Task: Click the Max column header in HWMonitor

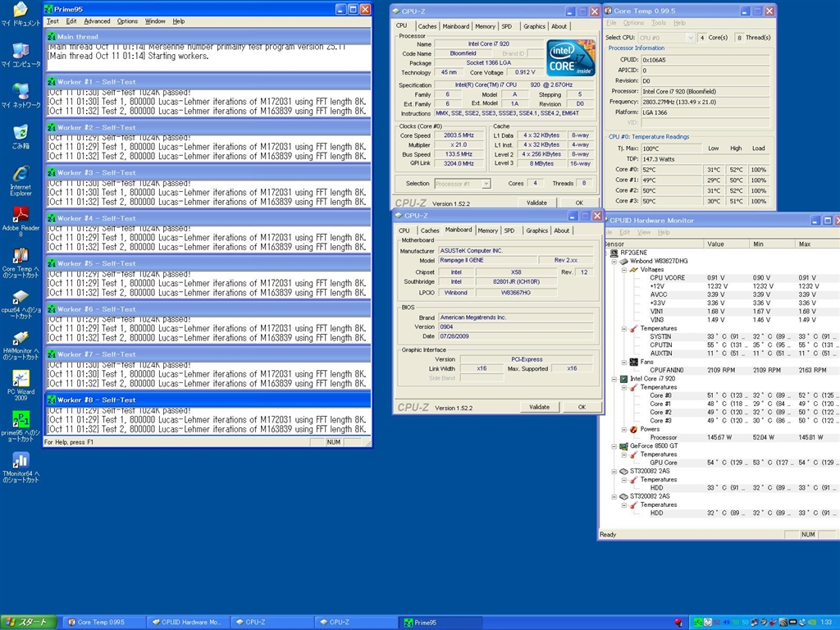Action: pyautogui.click(x=817, y=244)
